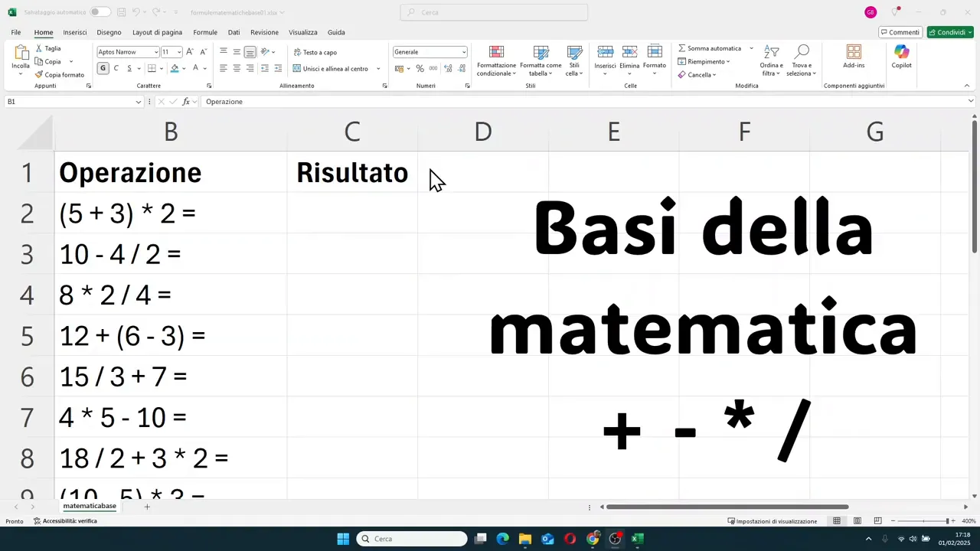Open the Aptos Narrow font dropdown
This screenshot has height=551, width=980.
click(156, 52)
